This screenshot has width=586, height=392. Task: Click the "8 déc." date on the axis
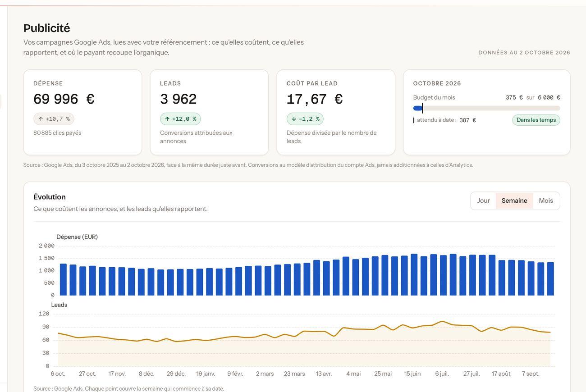click(x=146, y=374)
